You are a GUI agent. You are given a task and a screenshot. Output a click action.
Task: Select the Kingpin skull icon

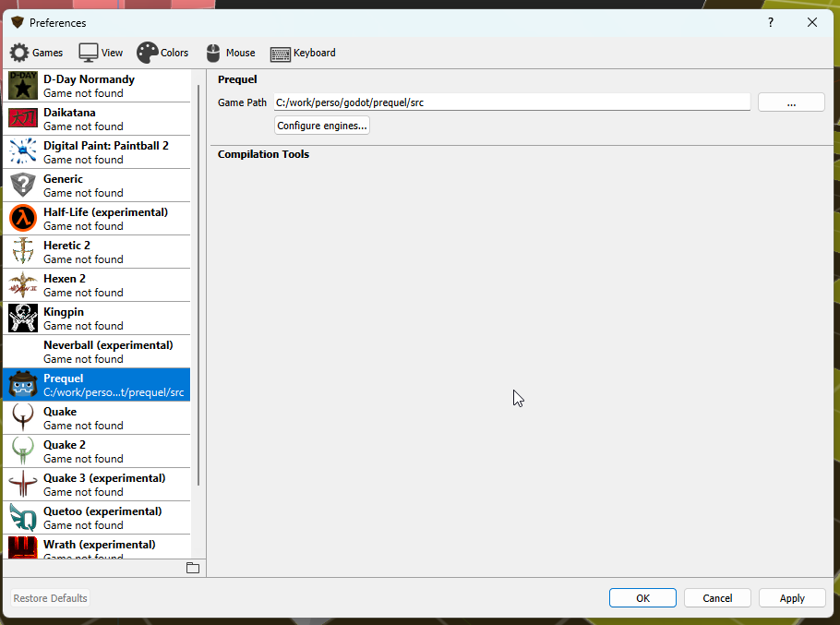tap(23, 319)
